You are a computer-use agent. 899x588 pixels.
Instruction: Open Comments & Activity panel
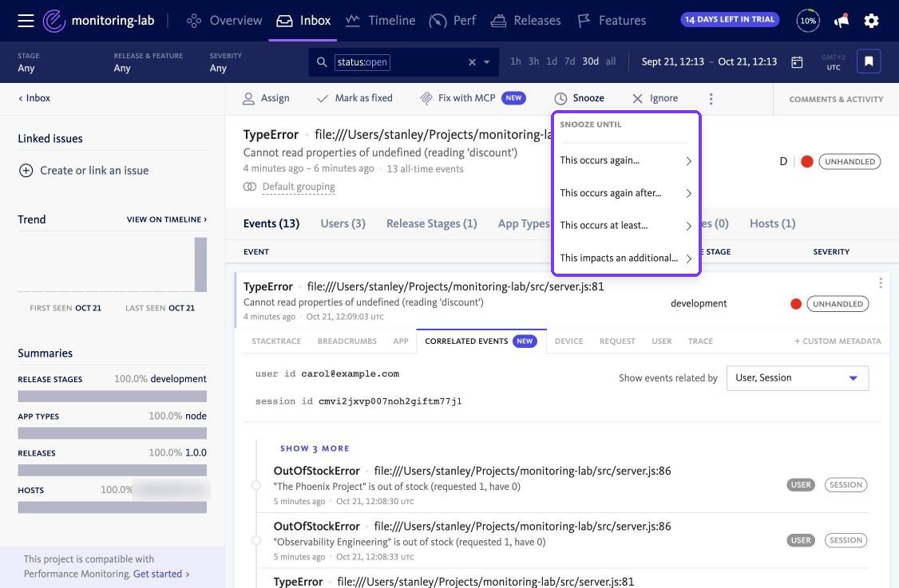click(x=836, y=99)
